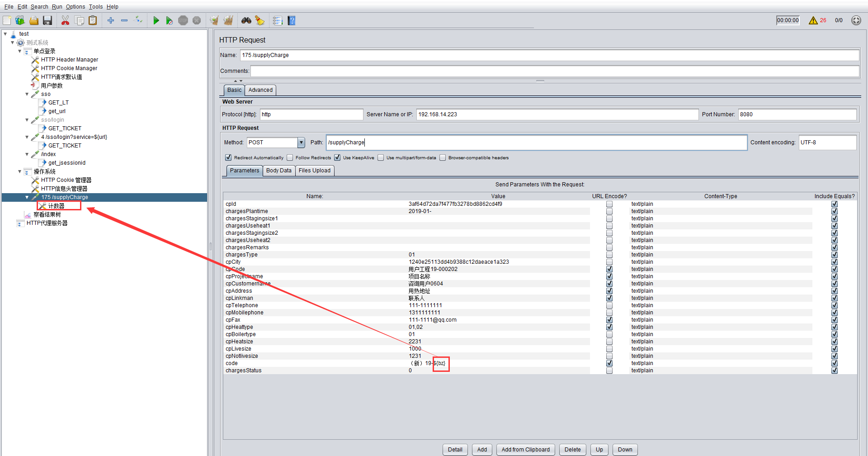Image resolution: width=868 pixels, height=456 pixels.
Task: Click the Delete button
Action: [573, 450]
